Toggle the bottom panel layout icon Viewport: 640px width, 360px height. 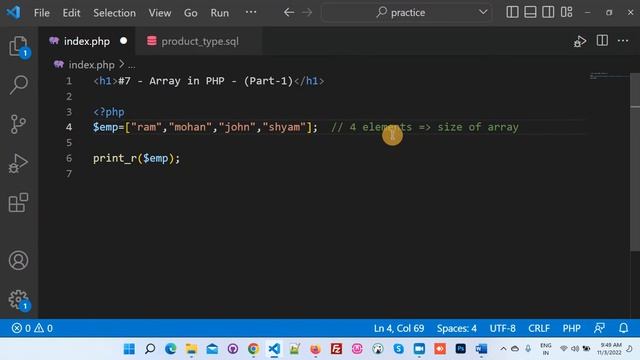coord(530,12)
